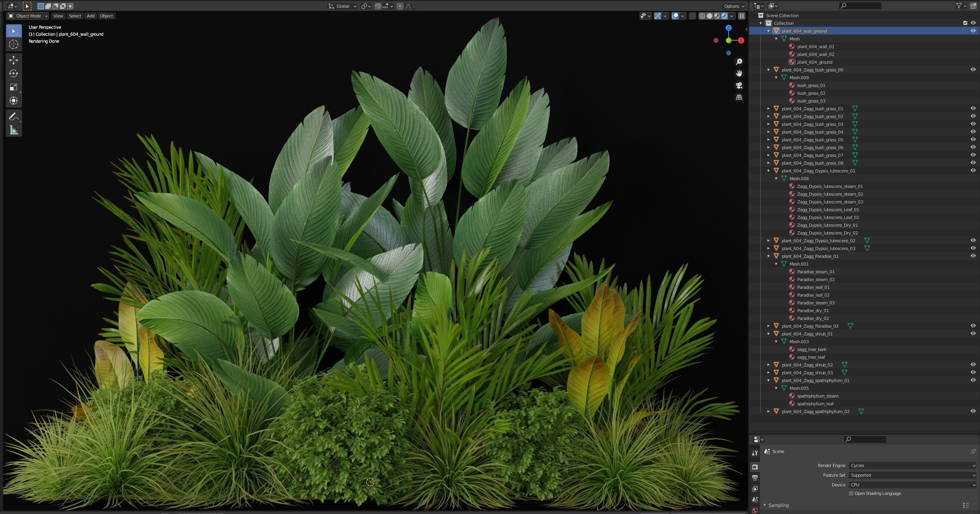Select material Paradise_leaf_01
Screen dimensions: 980x514
pos(813,287)
